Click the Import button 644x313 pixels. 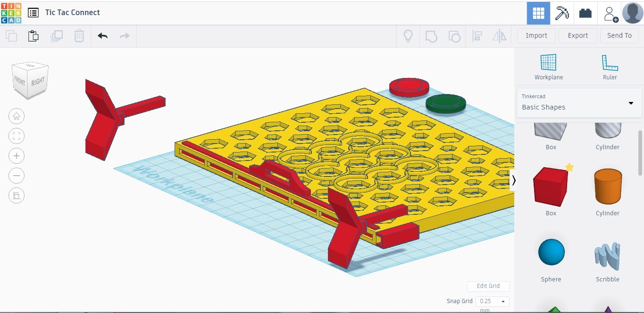coord(536,35)
